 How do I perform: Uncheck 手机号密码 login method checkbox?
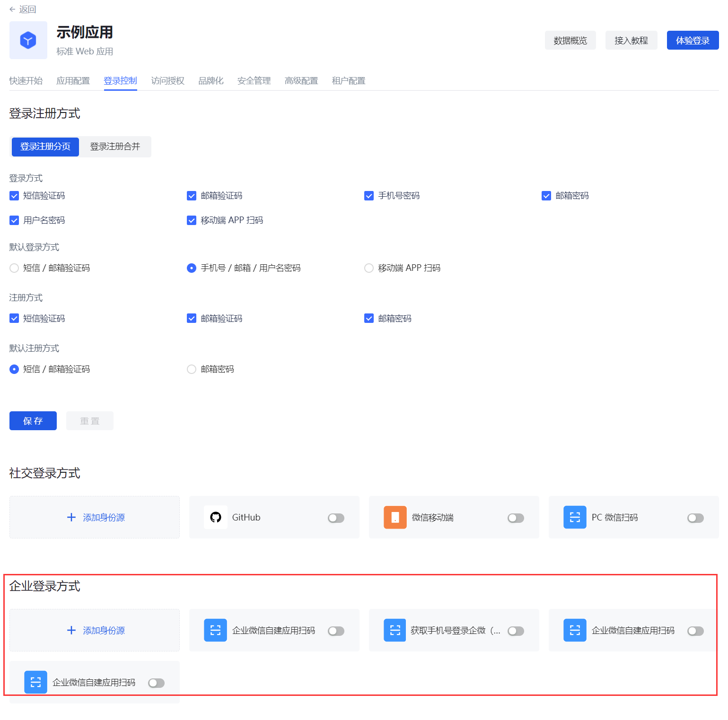click(x=369, y=196)
